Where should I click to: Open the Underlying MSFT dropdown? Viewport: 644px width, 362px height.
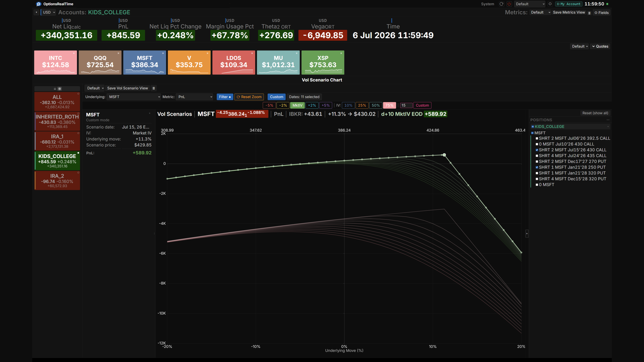point(134,97)
